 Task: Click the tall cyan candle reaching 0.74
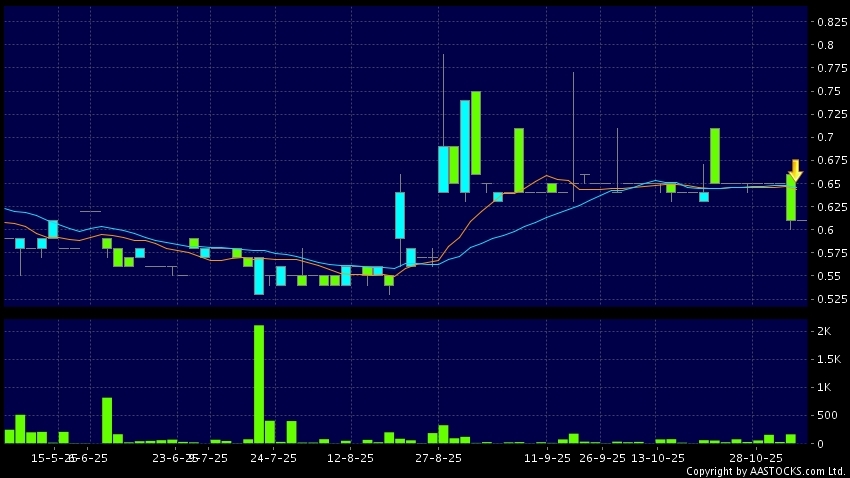point(465,145)
